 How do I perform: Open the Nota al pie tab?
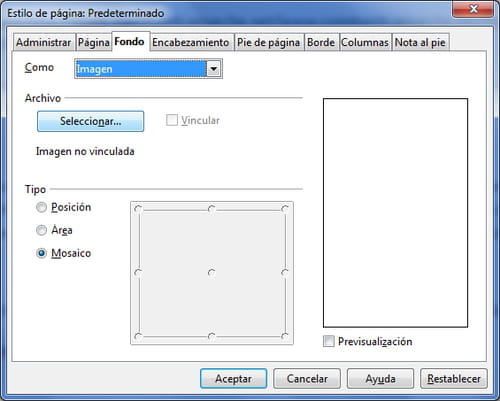coord(420,43)
